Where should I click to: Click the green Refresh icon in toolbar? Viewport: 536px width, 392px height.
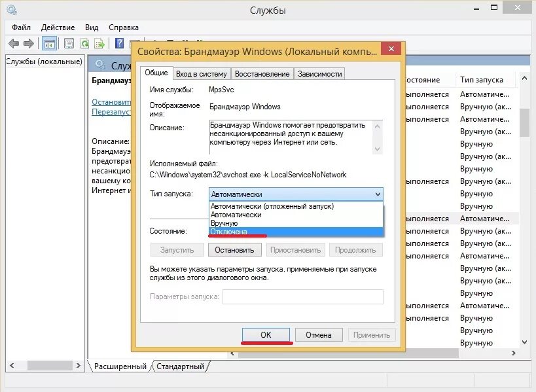click(x=84, y=43)
